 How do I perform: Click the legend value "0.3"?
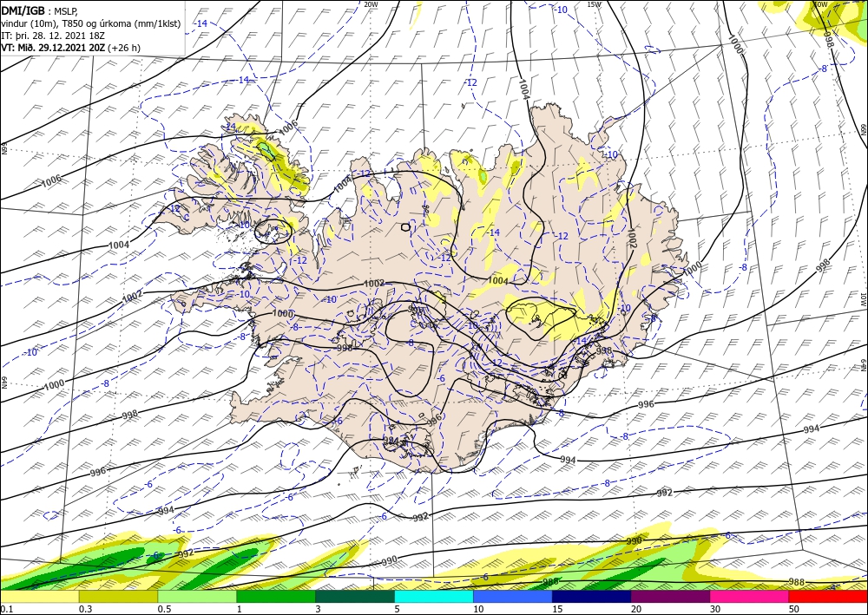tap(85, 609)
